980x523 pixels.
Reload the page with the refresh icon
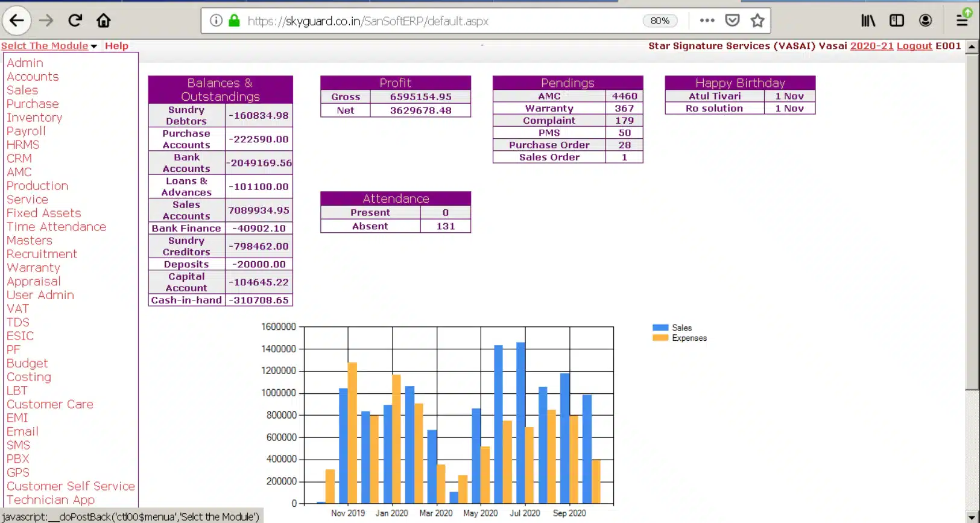pyautogui.click(x=75, y=21)
